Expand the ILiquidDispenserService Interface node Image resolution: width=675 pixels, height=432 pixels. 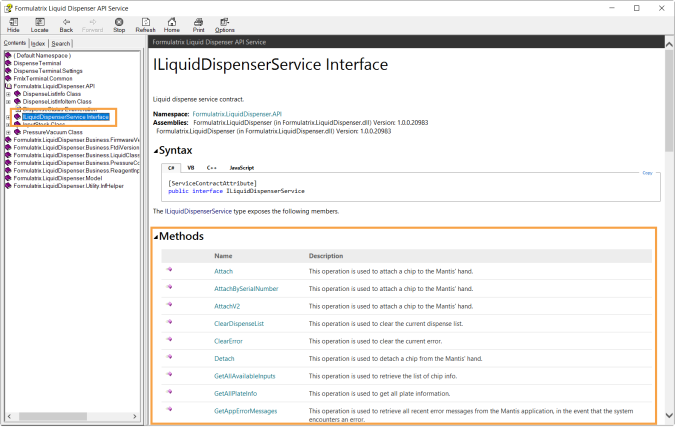(x=8, y=117)
